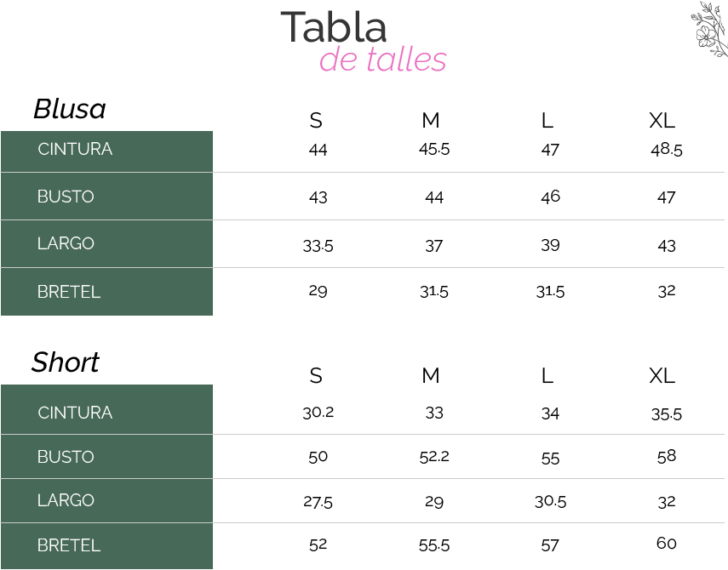The height and width of the screenshot is (570, 728).
Task: Click the Blusa largo value 33.5
Action: click(318, 246)
